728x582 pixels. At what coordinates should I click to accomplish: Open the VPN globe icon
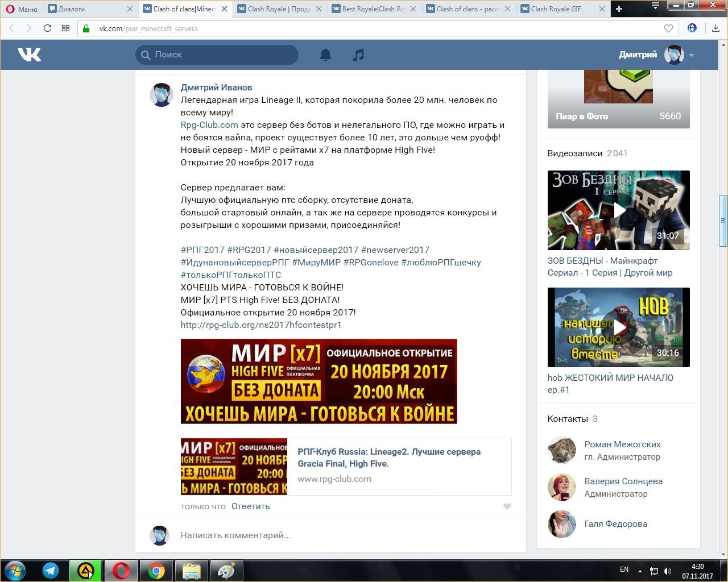pos(692,28)
